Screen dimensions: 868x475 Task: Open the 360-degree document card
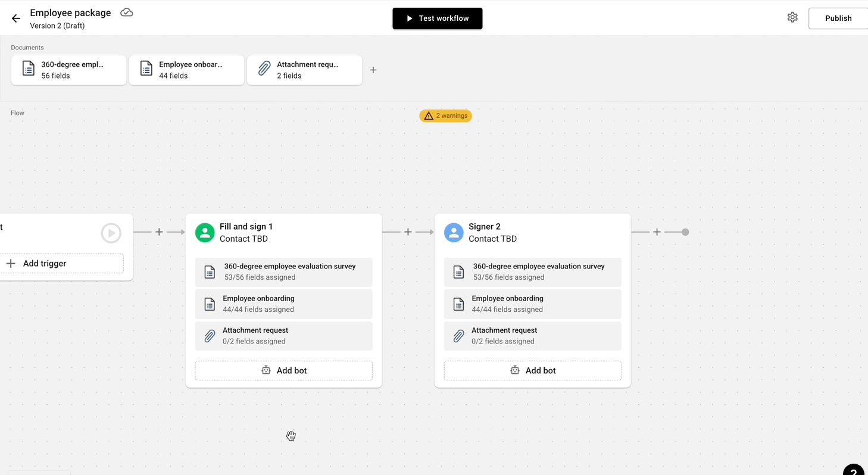[69, 70]
